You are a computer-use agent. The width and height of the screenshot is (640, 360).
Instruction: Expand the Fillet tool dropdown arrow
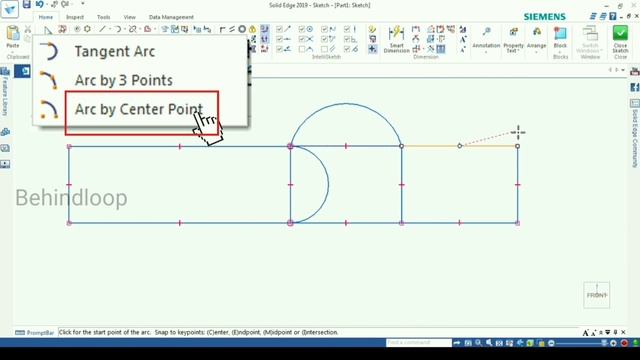pyautogui.click(x=154, y=29)
